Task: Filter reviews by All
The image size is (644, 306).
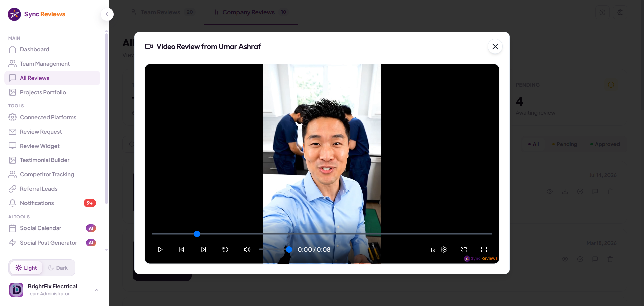Action: click(x=533, y=144)
